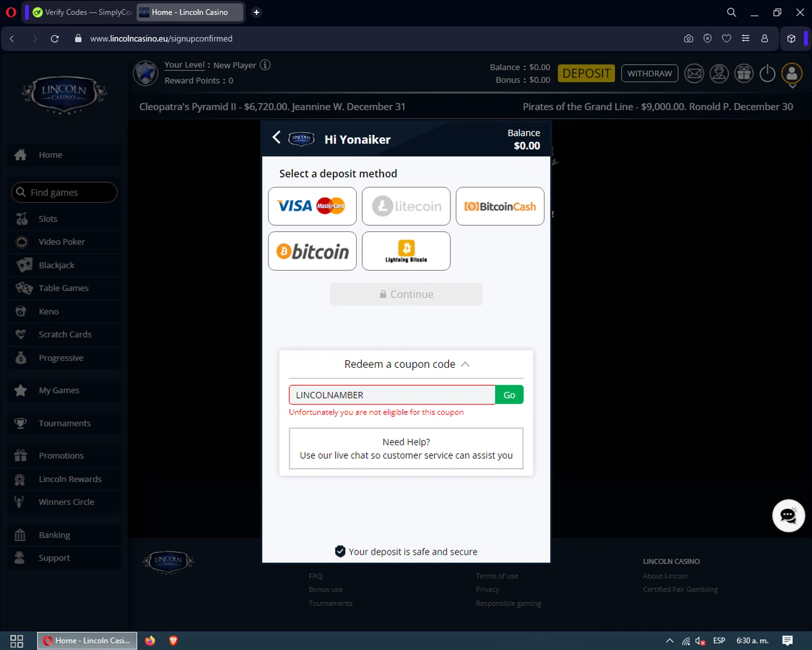Click the Lincoln Casino logo in sidebar
Viewport: 812px width, 650px height.
point(64,94)
